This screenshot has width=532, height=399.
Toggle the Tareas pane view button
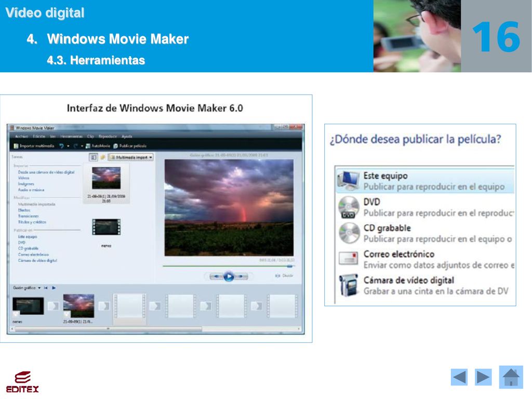[x=94, y=157]
